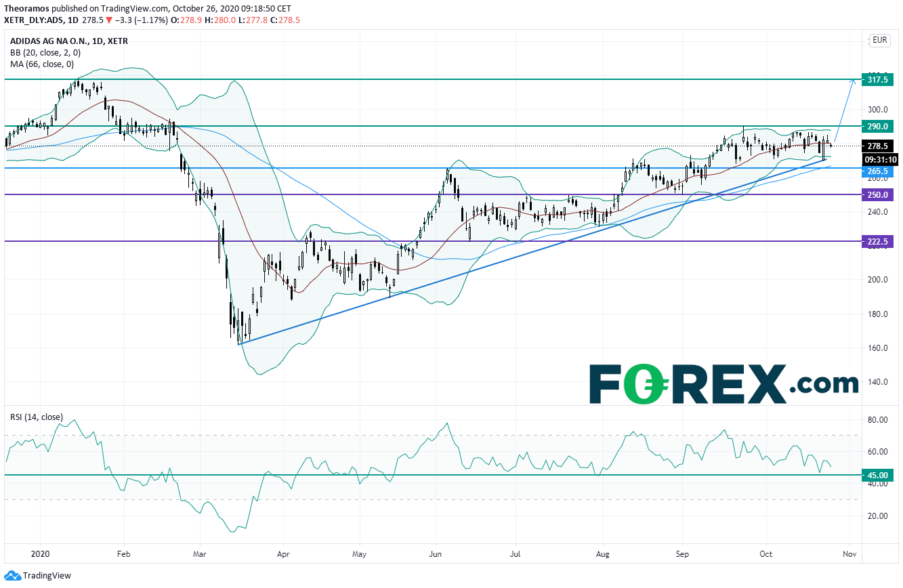This screenshot has width=903, height=588.
Task: Click the May label on the time axis
Action: [x=360, y=553]
